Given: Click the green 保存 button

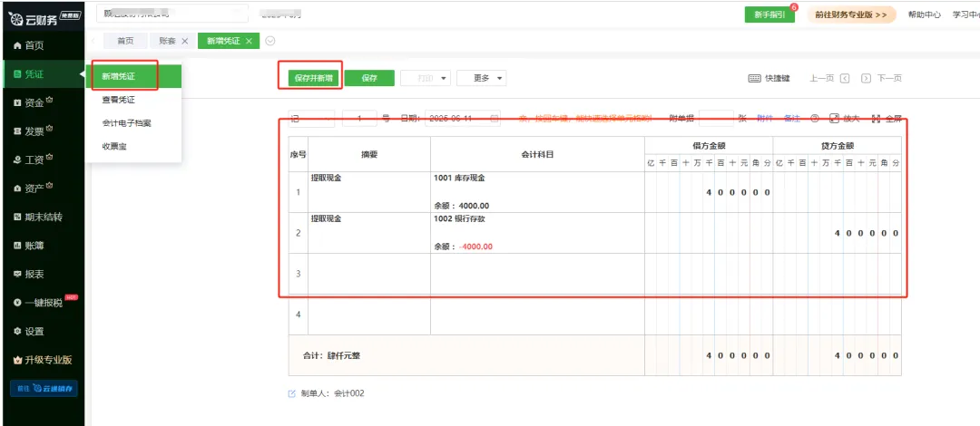Looking at the screenshot, I should [369, 78].
